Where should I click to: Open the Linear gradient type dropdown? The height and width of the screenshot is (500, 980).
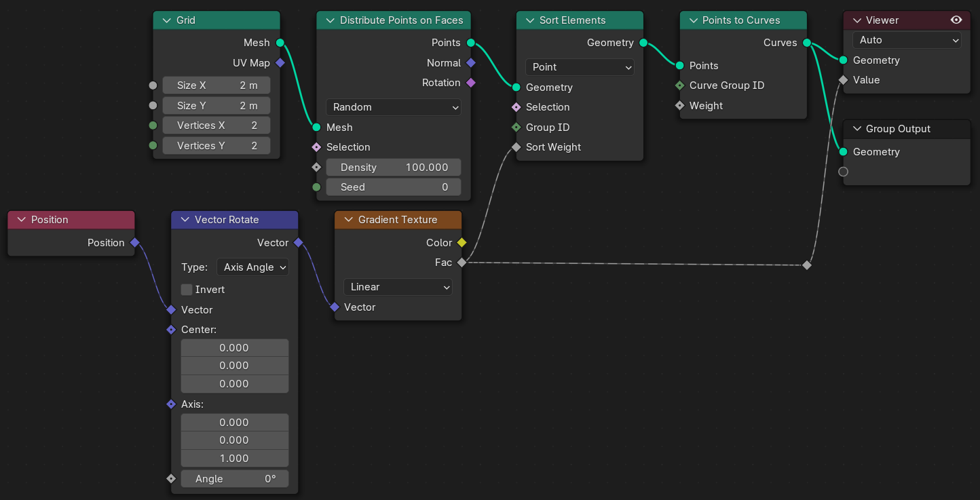398,287
